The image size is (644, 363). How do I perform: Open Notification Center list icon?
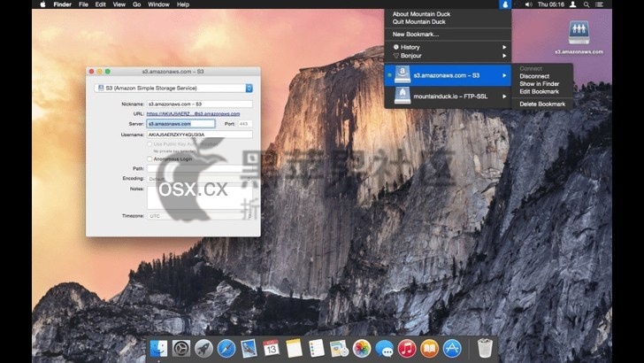[599, 4]
